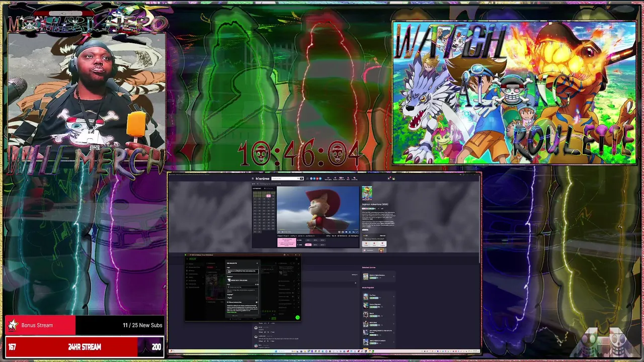Open the Random anime header link
644x362 pixels.
335,178
